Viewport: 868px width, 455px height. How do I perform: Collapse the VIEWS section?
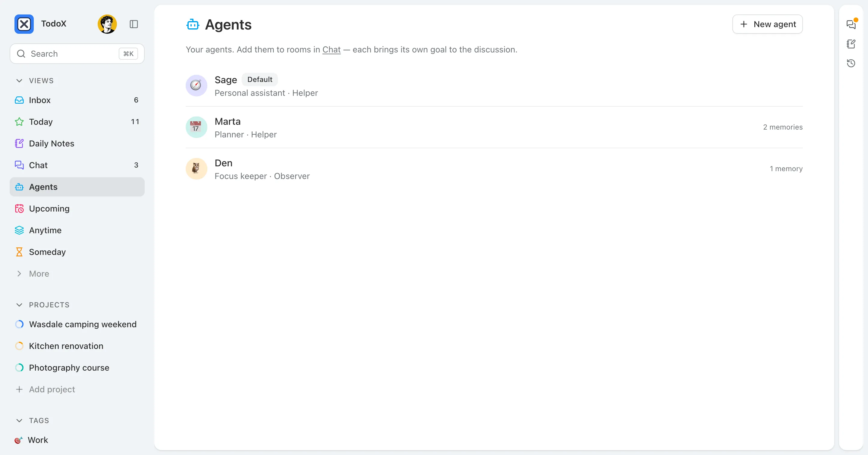(x=19, y=80)
